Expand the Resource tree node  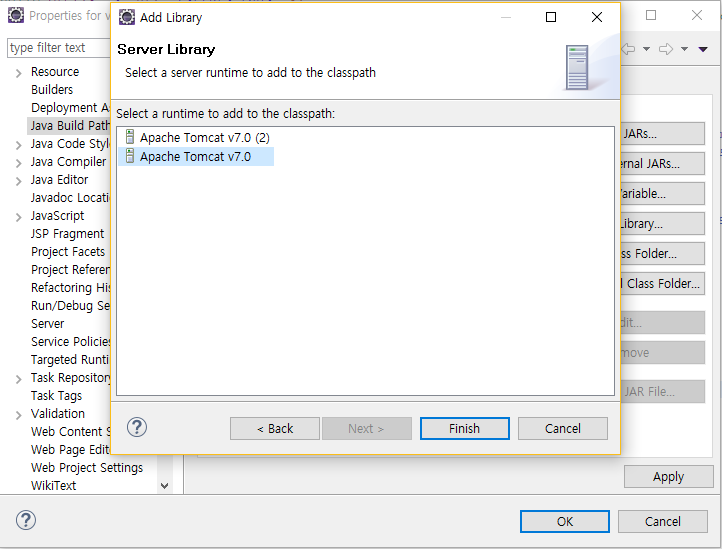point(18,73)
